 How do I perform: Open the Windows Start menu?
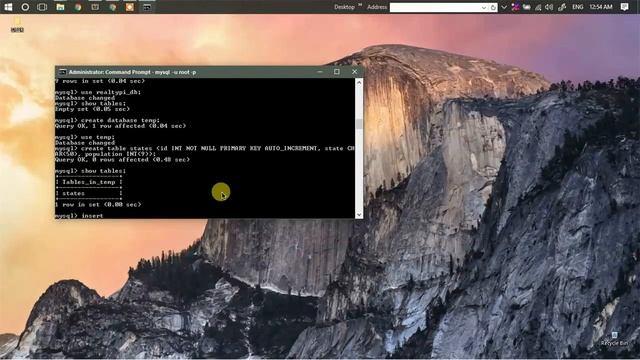click(x=8, y=7)
